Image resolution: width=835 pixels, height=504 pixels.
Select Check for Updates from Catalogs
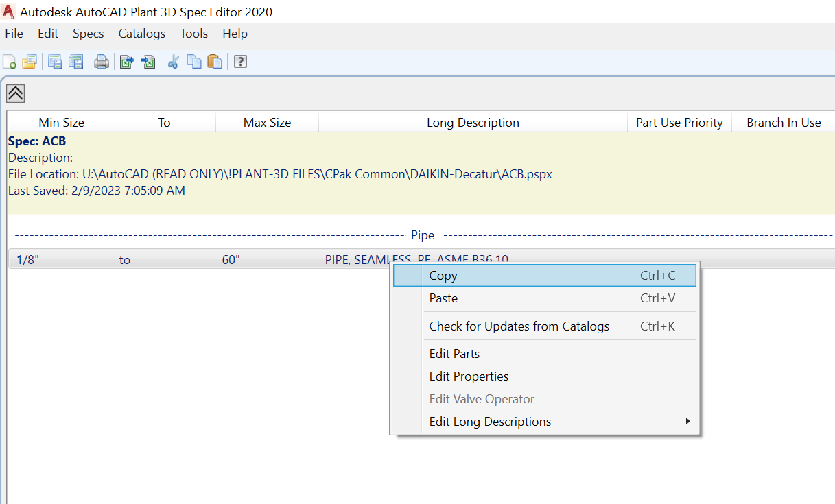(x=545, y=326)
